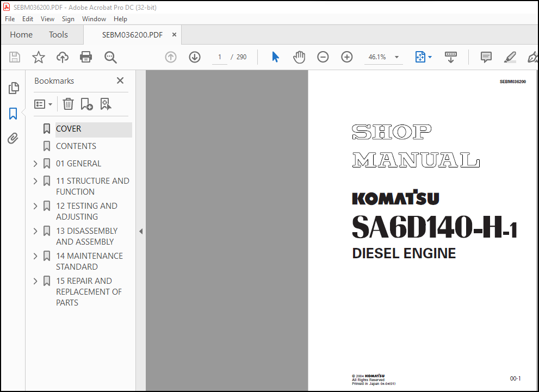Select 14 MAINTENANCE STANDARD bookmark text
The width and height of the screenshot is (539, 392).
[89, 262]
